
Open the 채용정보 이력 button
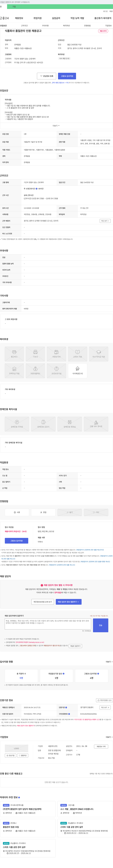click(101, 746)
